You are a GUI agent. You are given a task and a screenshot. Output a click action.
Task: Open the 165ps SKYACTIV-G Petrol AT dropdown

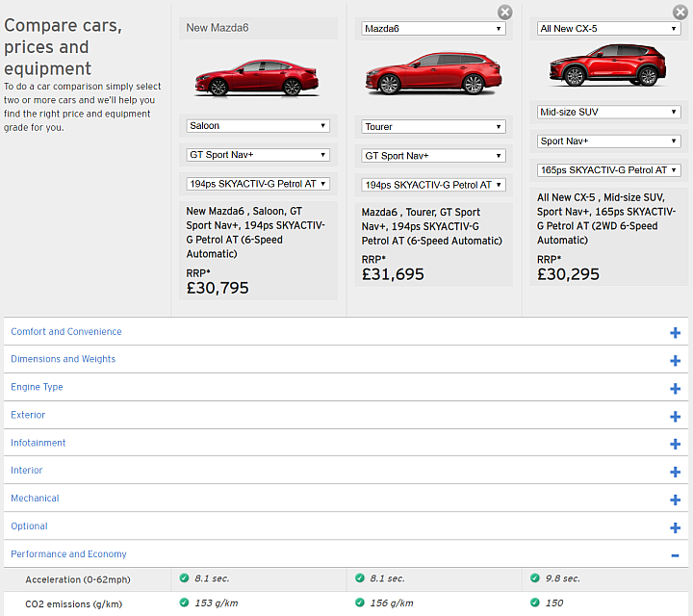click(608, 170)
